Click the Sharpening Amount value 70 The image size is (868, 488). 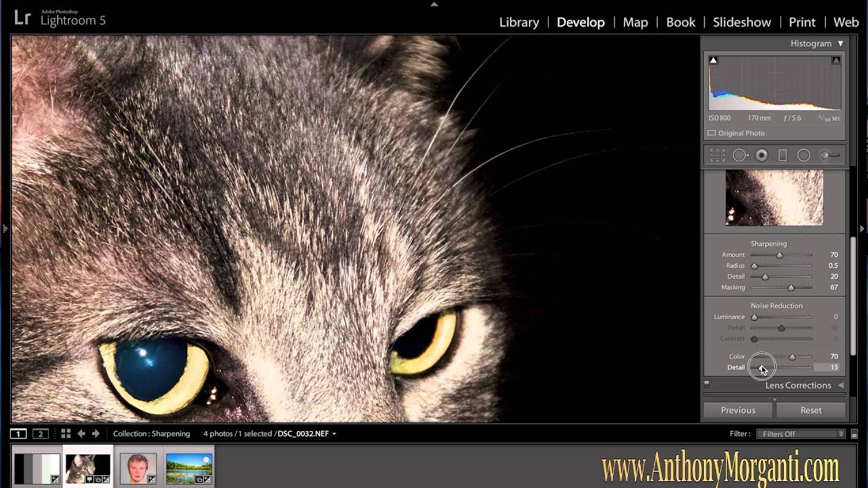click(x=834, y=255)
